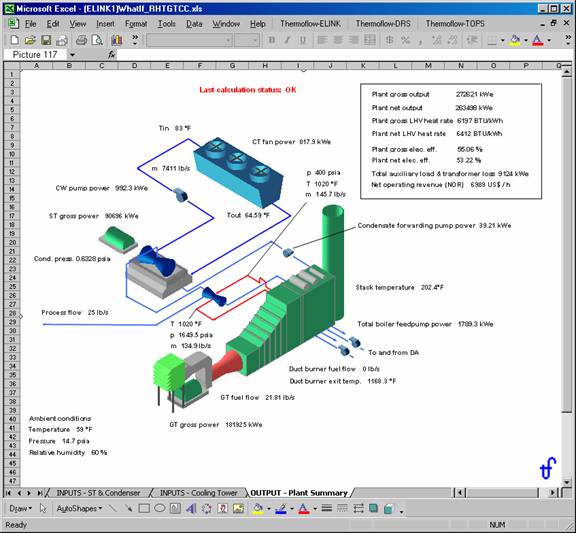Click the Insert Function fx button
This screenshot has height=533, width=576.
(x=111, y=55)
